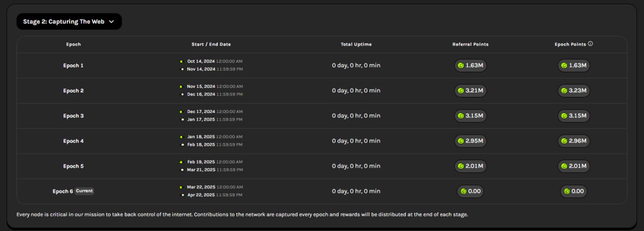Click the Start / End Date column header
This screenshot has height=231, width=644.
tap(211, 44)
